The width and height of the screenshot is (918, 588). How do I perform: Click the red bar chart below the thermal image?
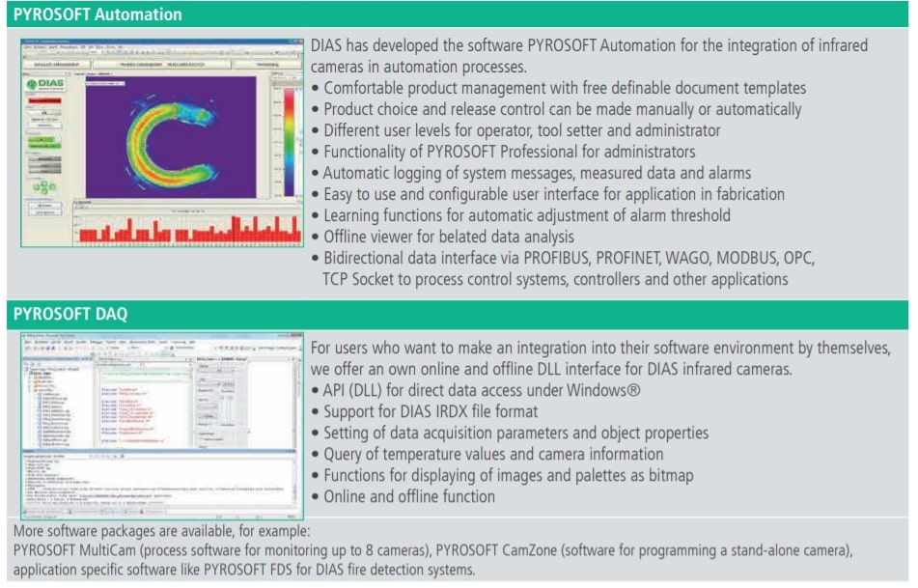point(188,229)
